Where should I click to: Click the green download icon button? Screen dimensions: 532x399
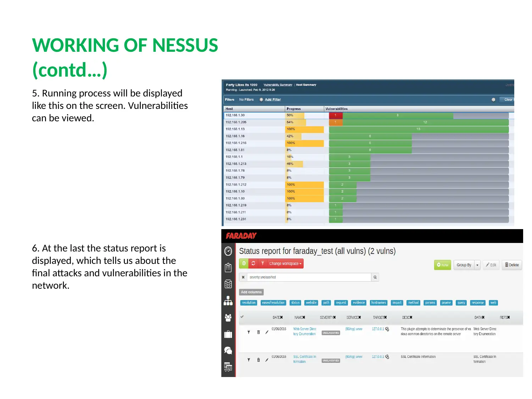coord(244,264)
